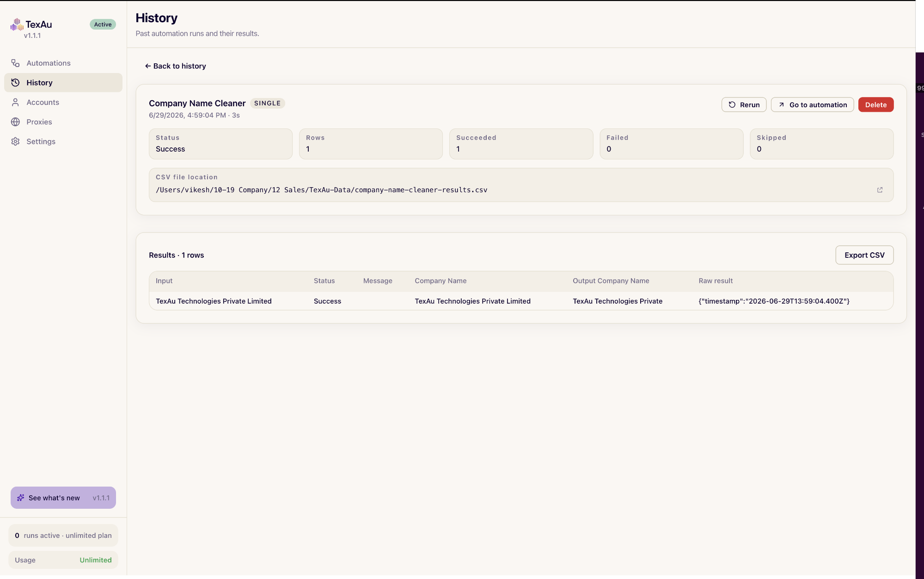Viewport: 924px width, 579px height.
Task: Click Back to history link
Action: click(175, 66)
